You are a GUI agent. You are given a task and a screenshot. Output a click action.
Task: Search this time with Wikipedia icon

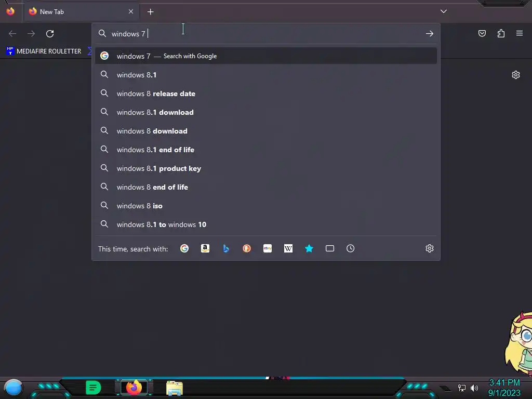pyautogui.click(x=288, y=249)
